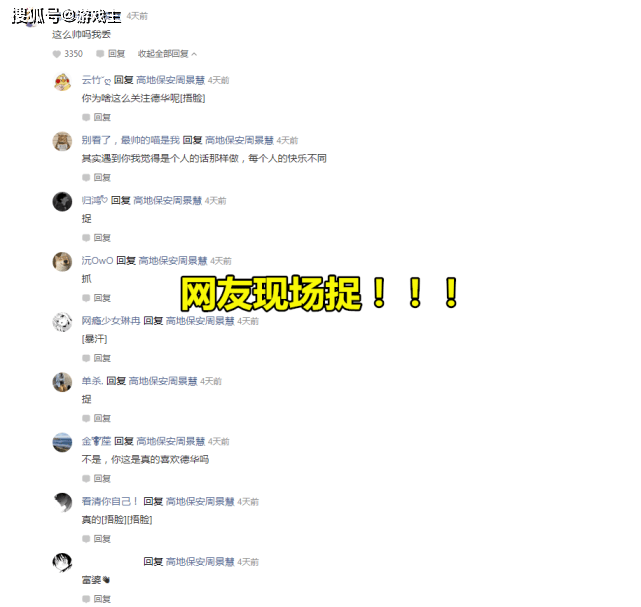Open 归鸿's dark avatar
Image resolution: width=641 pixels, height=607 pixels.
pos(62,202)
